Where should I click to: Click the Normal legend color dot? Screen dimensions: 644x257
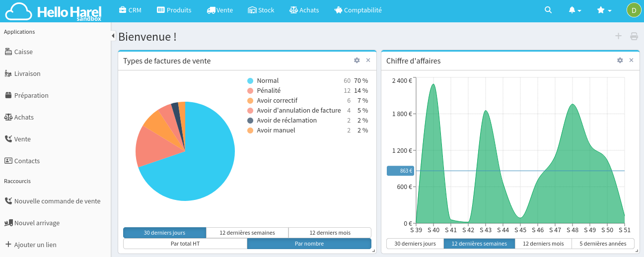point(250,81)
